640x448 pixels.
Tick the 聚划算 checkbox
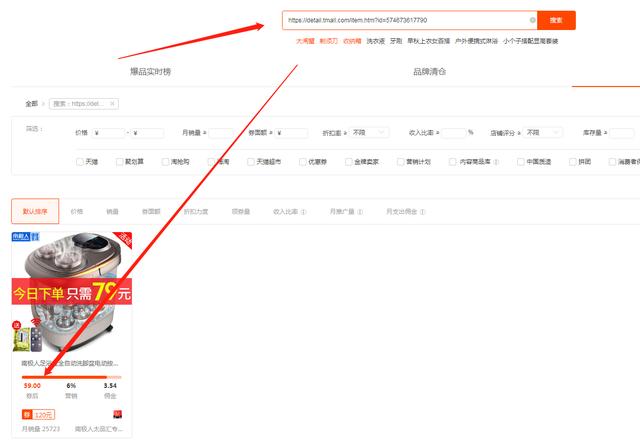coord(119,162)
